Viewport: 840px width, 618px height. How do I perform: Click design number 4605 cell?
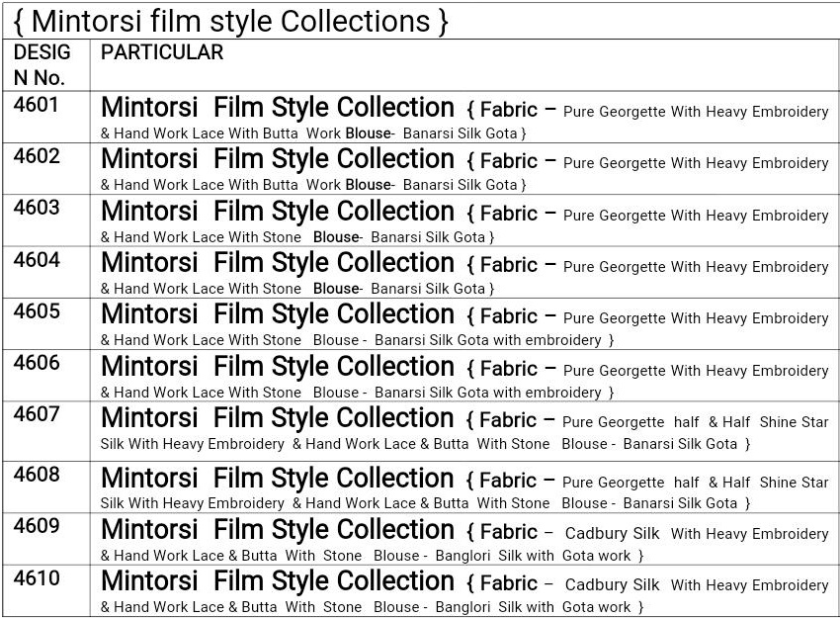[x=37, y=311]
